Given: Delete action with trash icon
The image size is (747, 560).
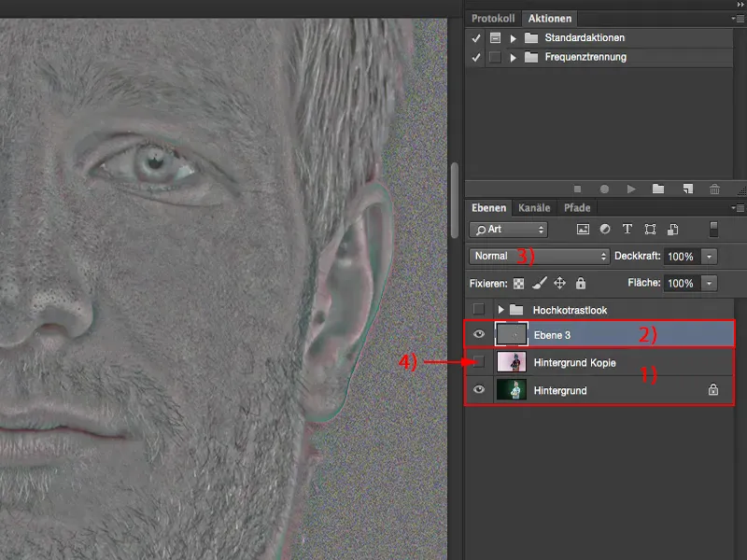Looking at the screenshot, I should click(x=714, y=189).
